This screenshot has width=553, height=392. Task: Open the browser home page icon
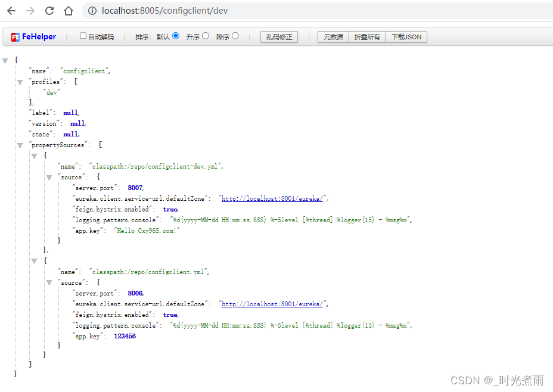pyautogui.click(x=69, y=11)
